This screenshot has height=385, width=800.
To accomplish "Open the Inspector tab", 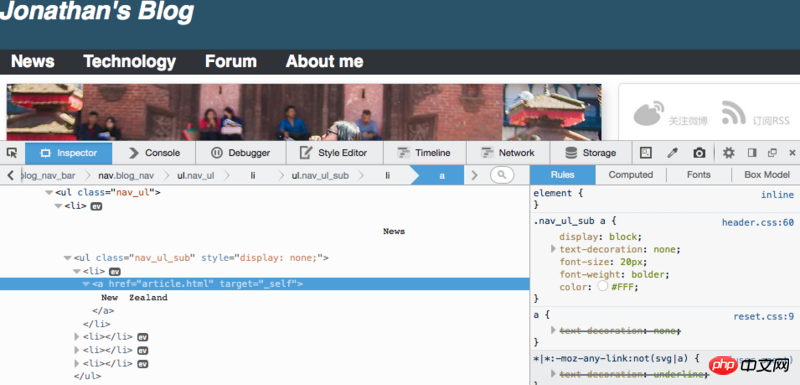I will coord(68,153).
